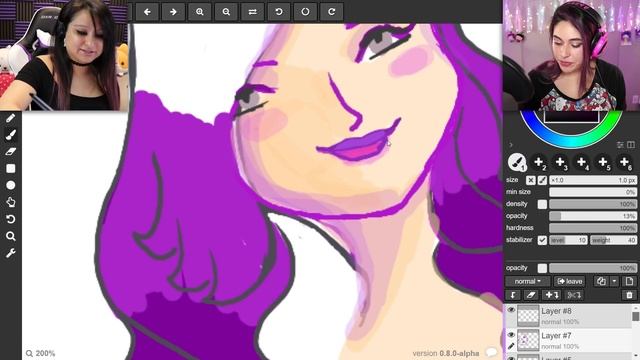Delete layer with trash icon
This screenshot has height=360, width=640.
coord(629,295)
